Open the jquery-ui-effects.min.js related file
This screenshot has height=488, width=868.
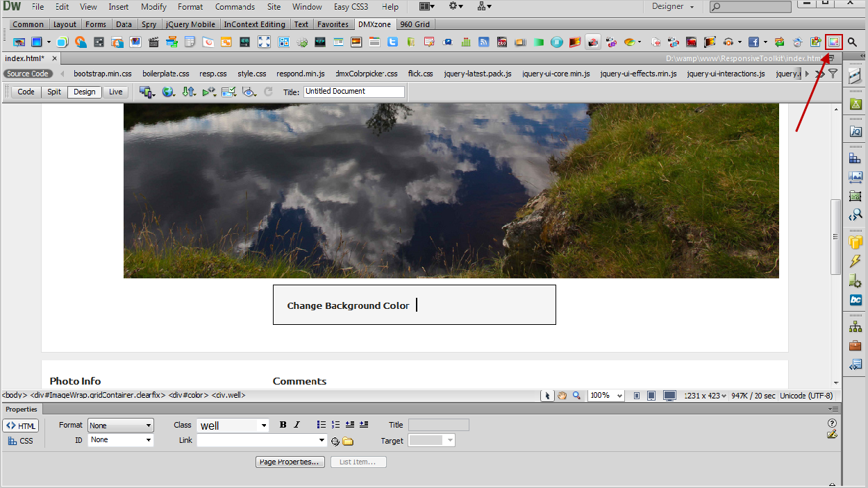click(x=638, y=74)
